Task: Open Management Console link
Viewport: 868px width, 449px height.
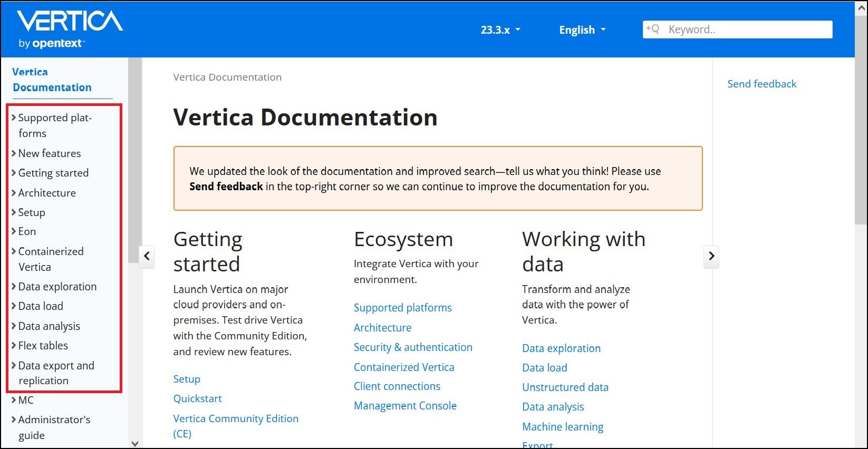Action: (x=405, y=406)
